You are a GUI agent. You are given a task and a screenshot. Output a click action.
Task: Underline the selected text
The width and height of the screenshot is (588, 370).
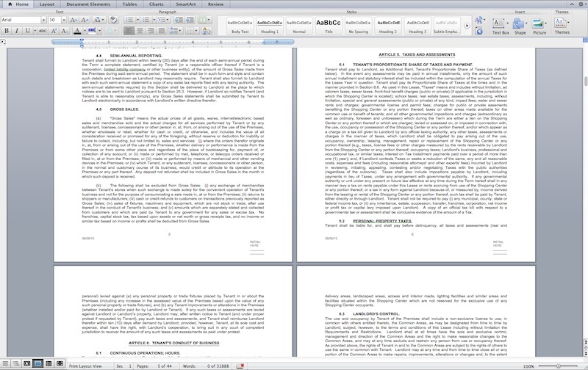click(x=27, y=31)
